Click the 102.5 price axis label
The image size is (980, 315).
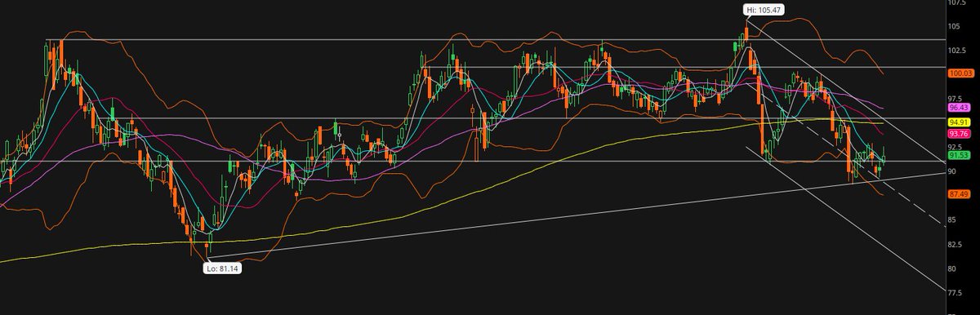(956, 51)
